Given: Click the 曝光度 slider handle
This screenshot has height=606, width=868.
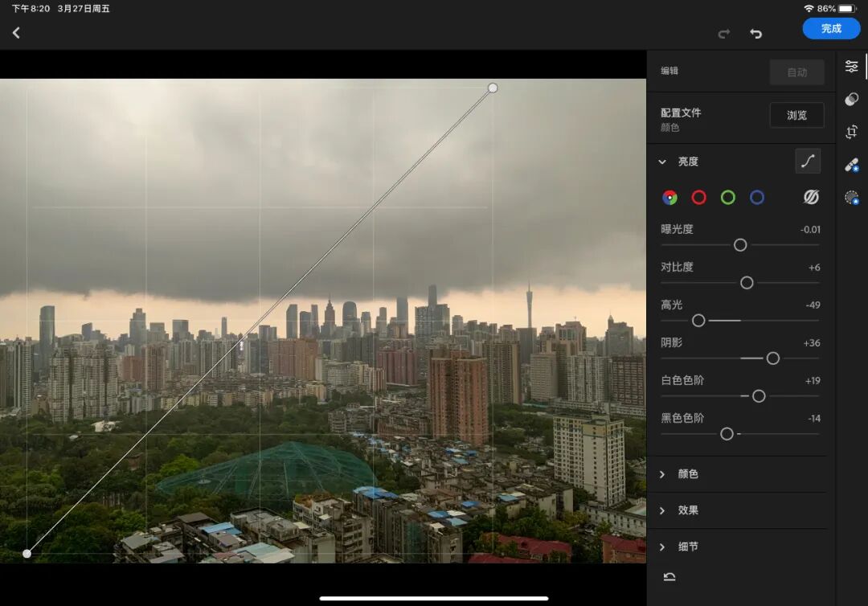Looking at the screenshot, I should [740, 245].
